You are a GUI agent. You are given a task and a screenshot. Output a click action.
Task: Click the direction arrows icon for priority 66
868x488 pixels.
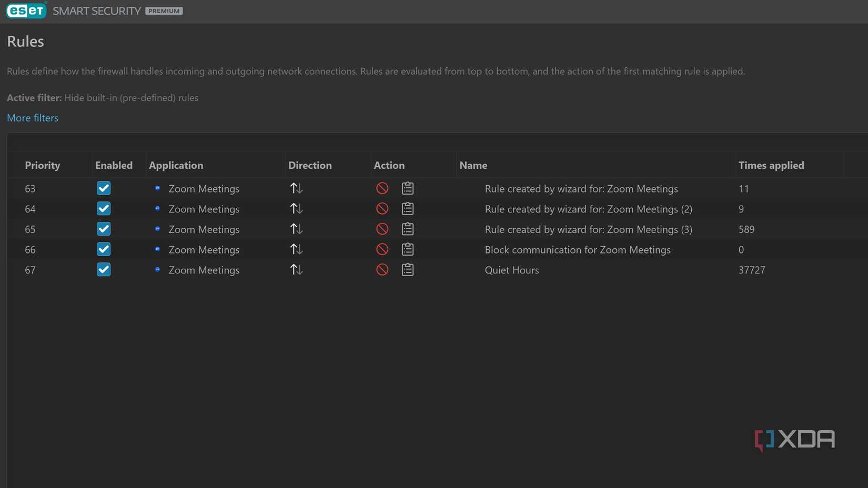pyautogui.click(x=296, y=249)
